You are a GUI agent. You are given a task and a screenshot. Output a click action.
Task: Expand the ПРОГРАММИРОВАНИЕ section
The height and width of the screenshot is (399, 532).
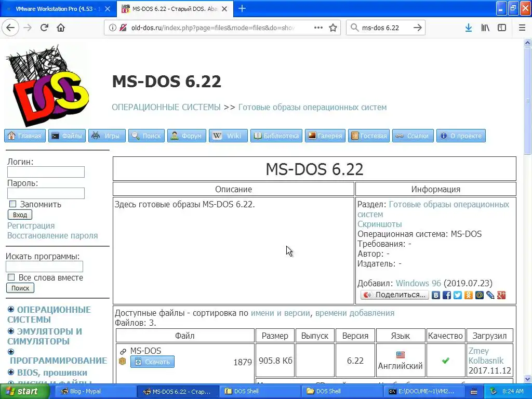[11, 352]
